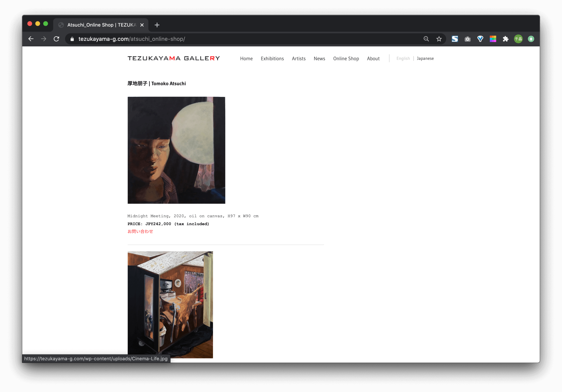
Task: Click the News menu item
Action: click(x=319, y=58)
